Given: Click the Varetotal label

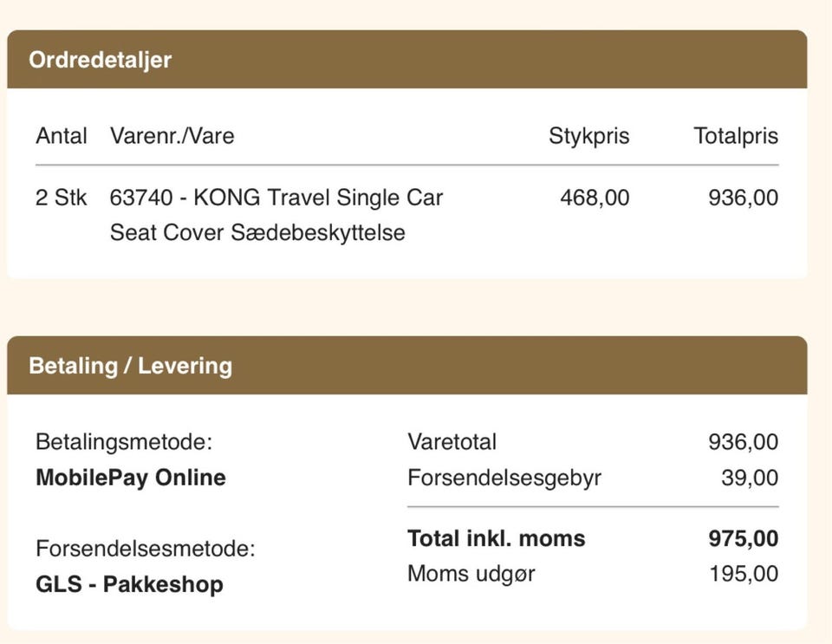Looking at the screenshot, I should pyautogui.click(x=452, y=442).
